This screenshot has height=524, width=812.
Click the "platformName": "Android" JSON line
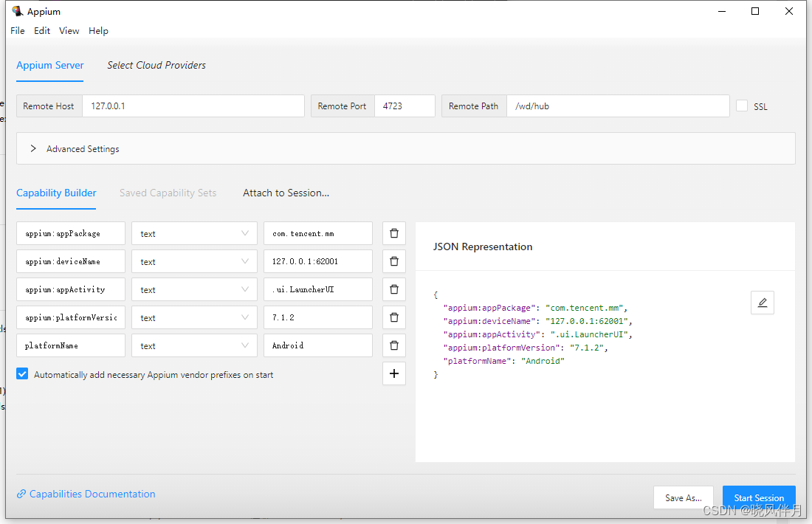[x=504, y=361]
